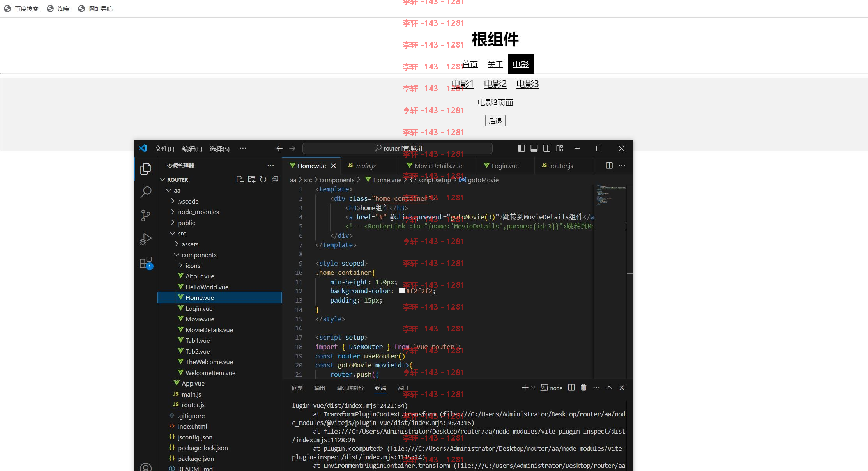Click the code minimap in editor
Screen dimensions: 868x471
click(x=611, y=195)
